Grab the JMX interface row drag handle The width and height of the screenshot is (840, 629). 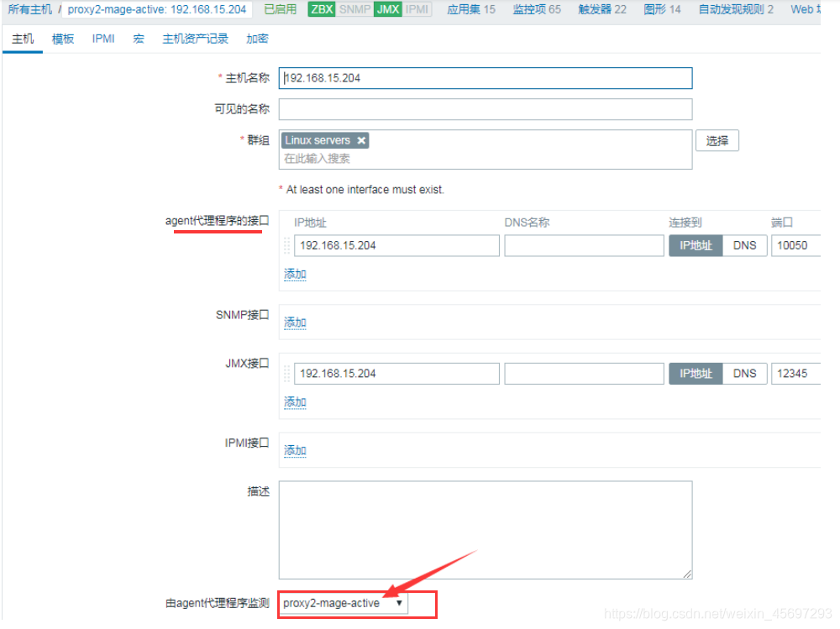(286, 374)
